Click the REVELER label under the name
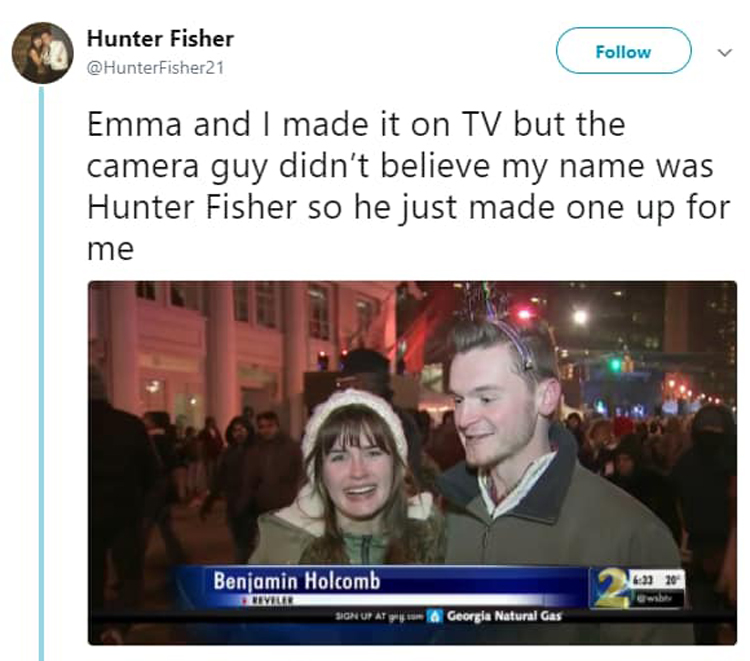750x661 pixels. pos(270,601)
